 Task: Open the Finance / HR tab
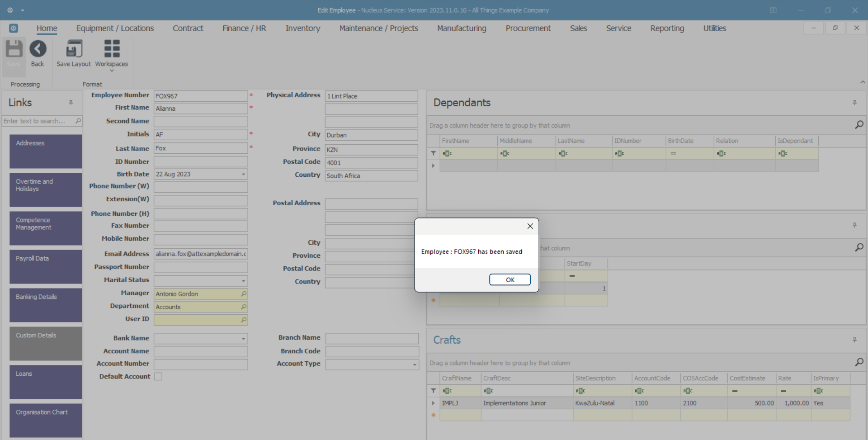point(244,28)
